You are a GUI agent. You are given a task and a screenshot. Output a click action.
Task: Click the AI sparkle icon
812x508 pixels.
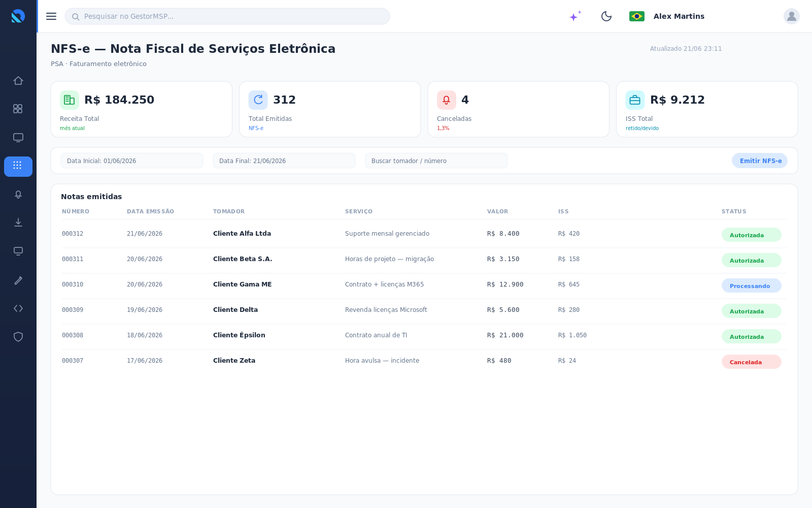(576, 16)
